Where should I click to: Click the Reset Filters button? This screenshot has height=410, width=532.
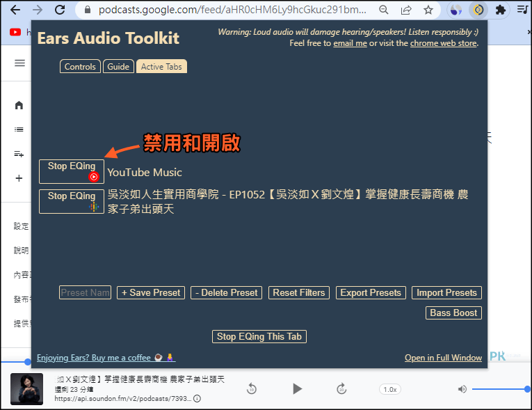coord(299,293)
